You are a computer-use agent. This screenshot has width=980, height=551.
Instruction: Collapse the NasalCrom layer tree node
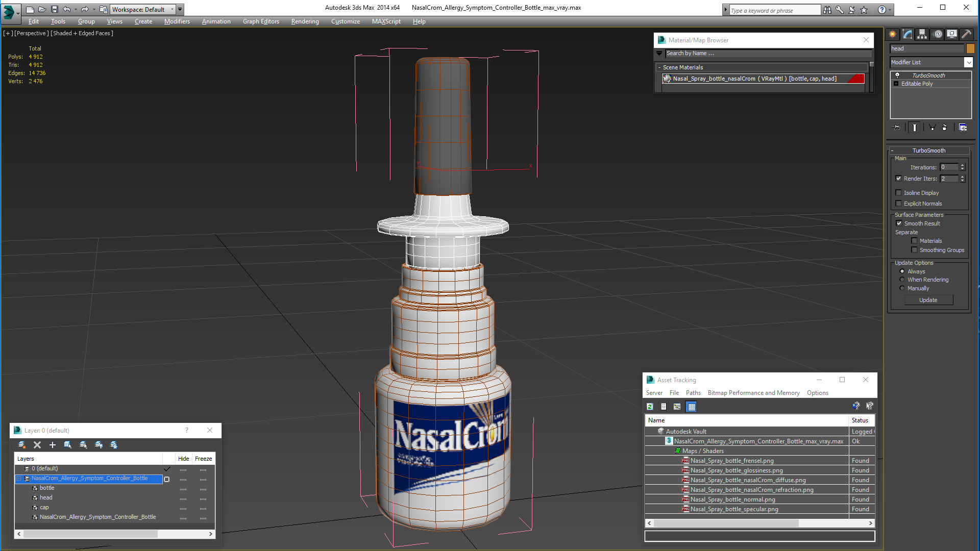[x=19, y=479]
